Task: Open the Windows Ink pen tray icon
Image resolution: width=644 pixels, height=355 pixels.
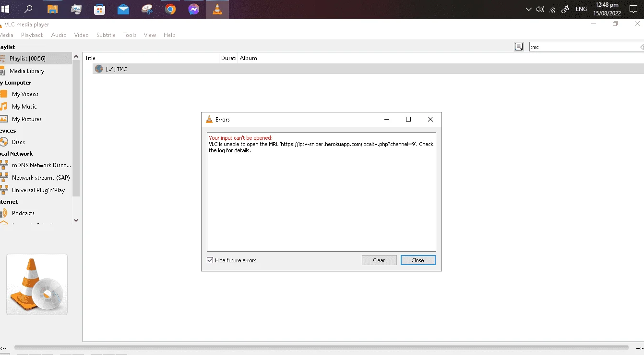Action: click(565, 9)
